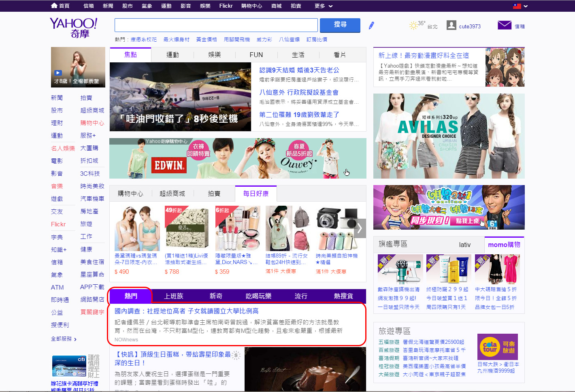Screen dimensions: 575x392
Task: Click Flickr link in left sidebar
Action: click(x=58, y=224)
